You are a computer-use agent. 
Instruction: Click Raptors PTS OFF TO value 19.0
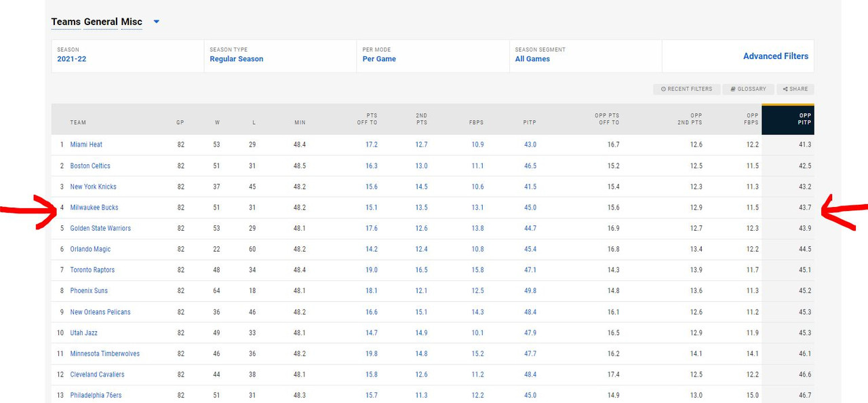(372, 270)
